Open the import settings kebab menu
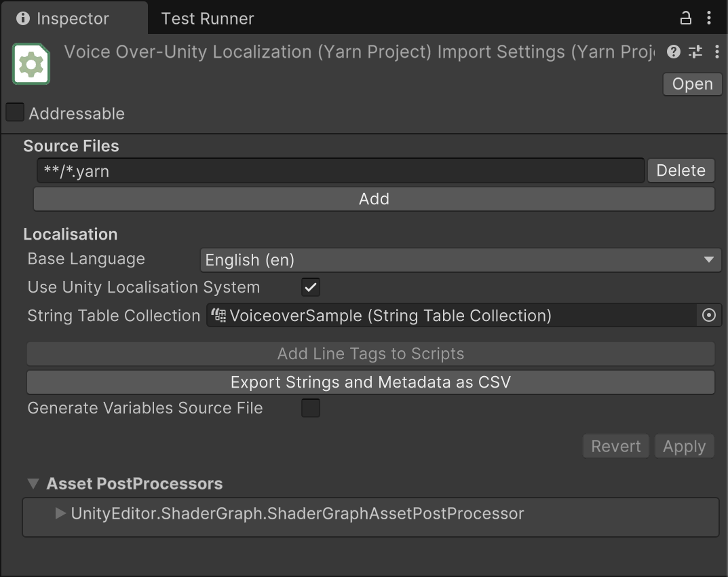728x577 pixels. (x=716, y=52)
